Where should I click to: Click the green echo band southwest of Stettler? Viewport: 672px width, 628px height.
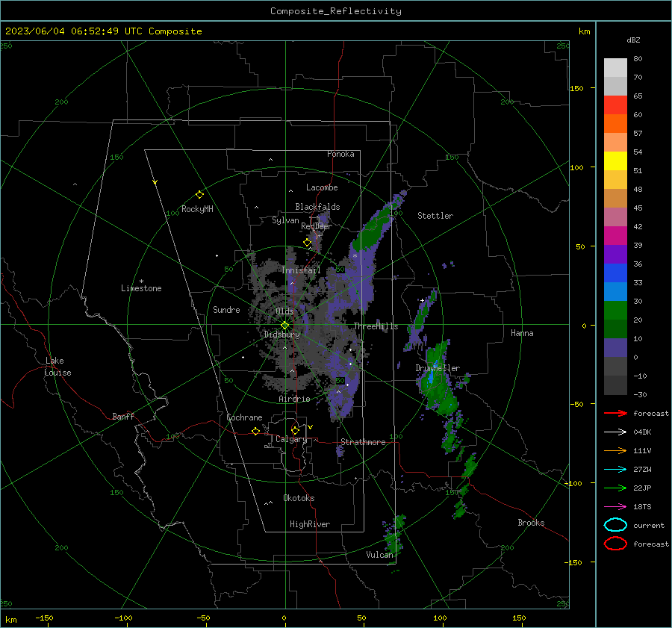(x=372, y=230)
